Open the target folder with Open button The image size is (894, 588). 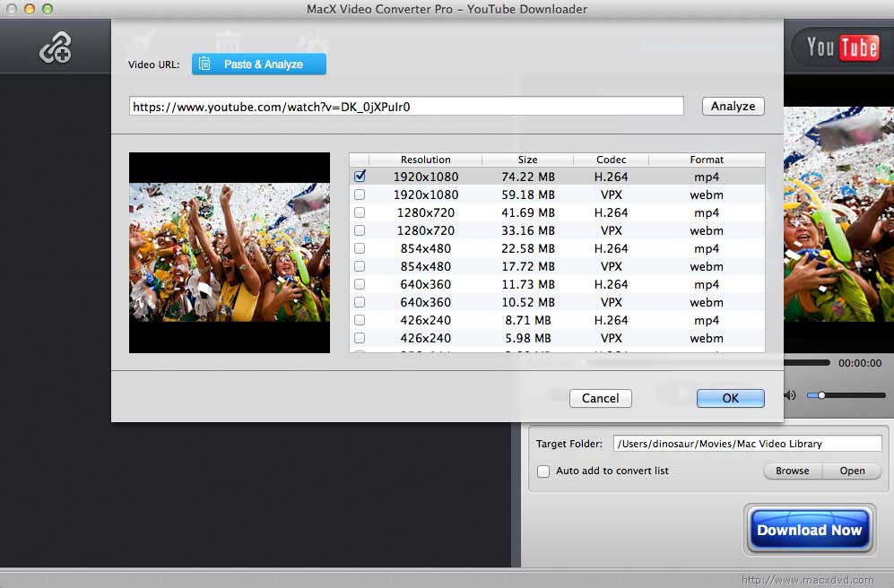[x=852, y=471]
